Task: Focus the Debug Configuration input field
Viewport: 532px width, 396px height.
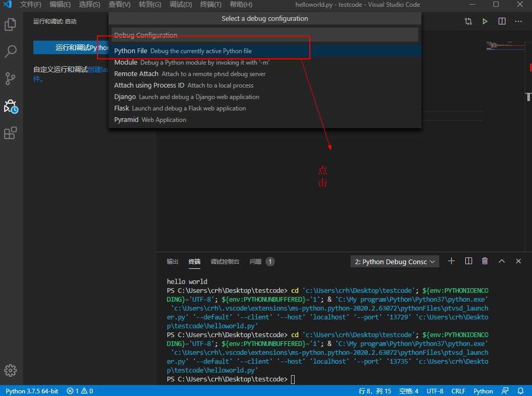Action: [264, 35]
